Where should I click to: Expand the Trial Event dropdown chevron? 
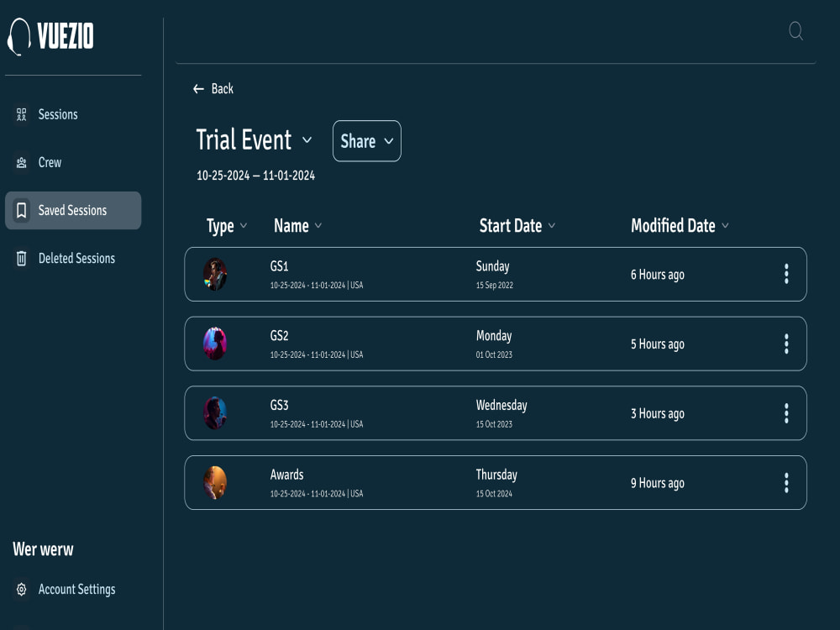coord(307,139)
